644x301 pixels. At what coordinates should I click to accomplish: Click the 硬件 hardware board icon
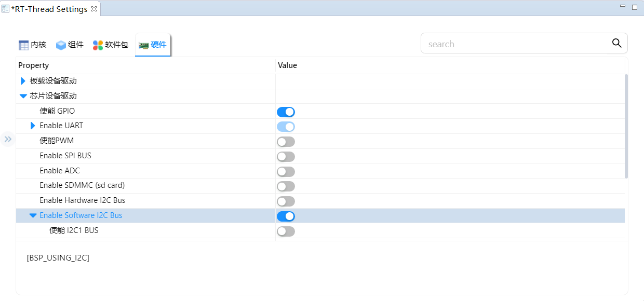(x=143, y=45)
